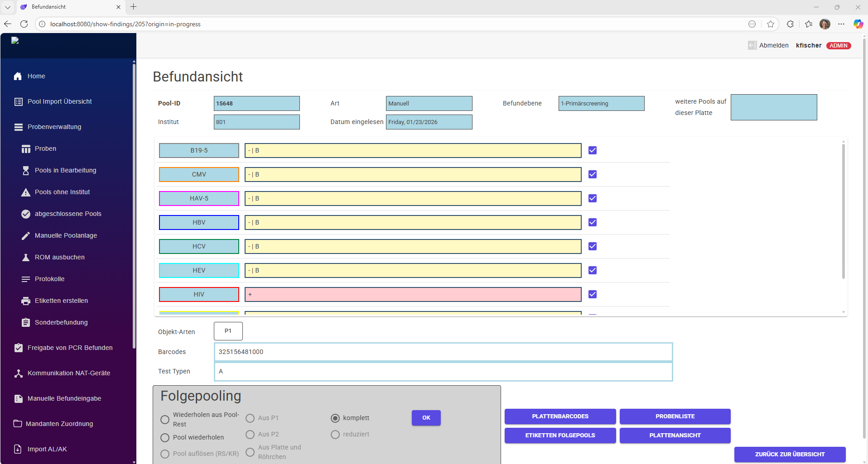The width and height of the screenshot is (868, 464).
Task: Open browser settings and more menu
Action: [841, 24]
